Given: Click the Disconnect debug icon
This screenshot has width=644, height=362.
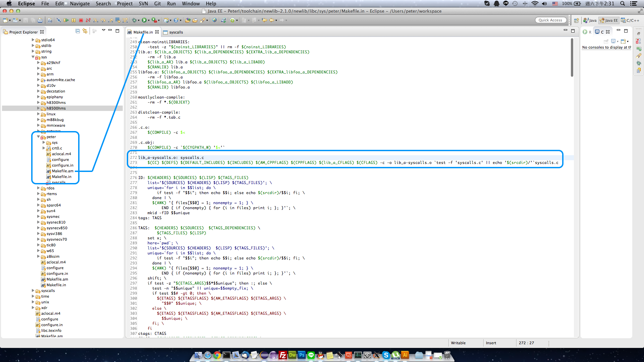Looking at the screenshot, I should (88, 20).
